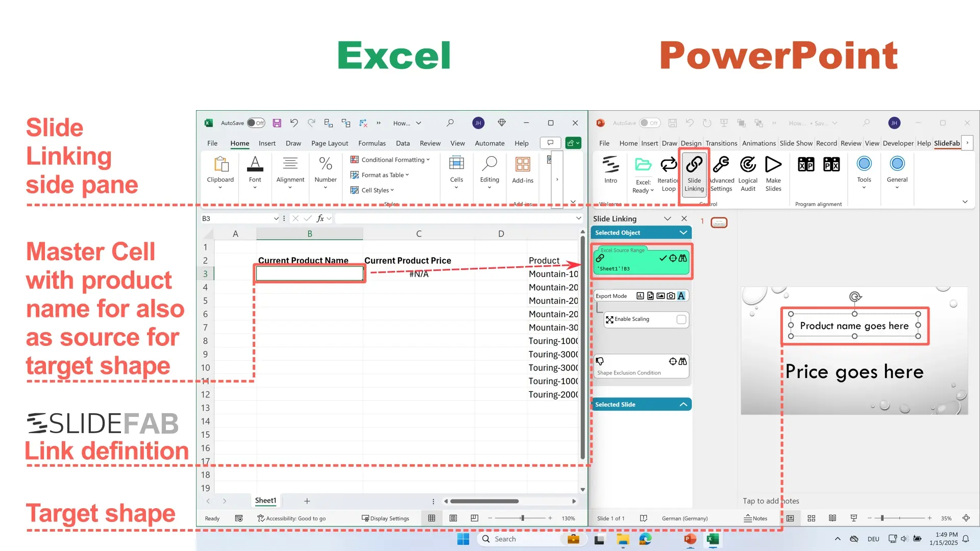Click Excel horizontal scrollbar
The width and height of the screenshot is (980, 551).
(x=484, y=501)
